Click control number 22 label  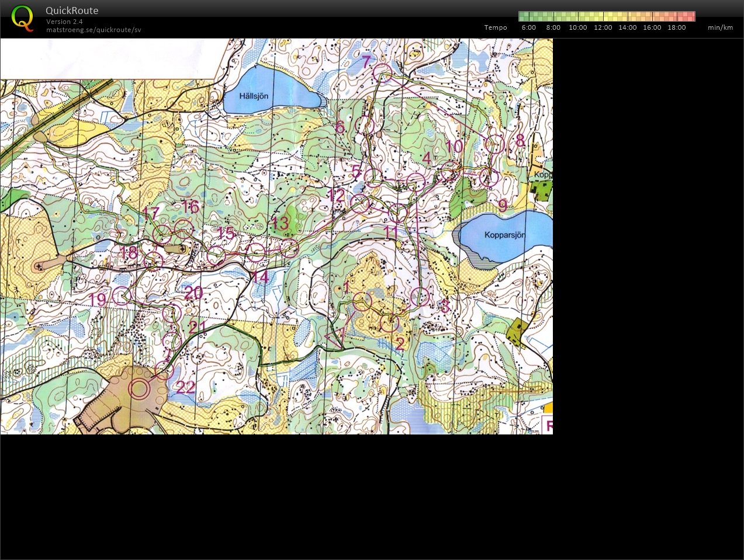(x=185, y=387)
